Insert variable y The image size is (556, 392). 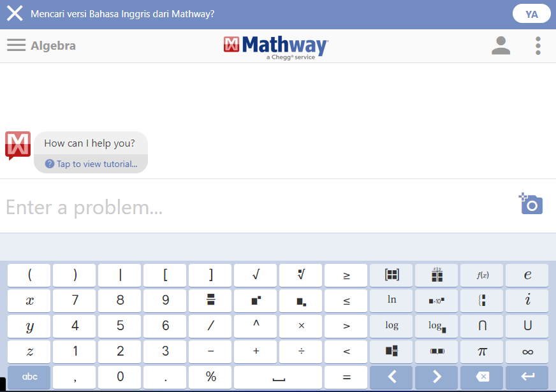point(29,326)
